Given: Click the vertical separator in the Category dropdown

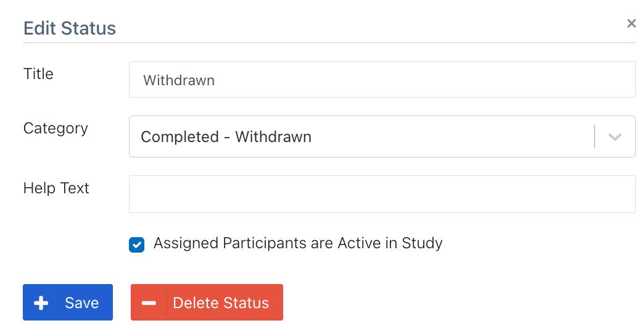Looking at the screenshot, I should pyautogui.click(x=595, y=137).
